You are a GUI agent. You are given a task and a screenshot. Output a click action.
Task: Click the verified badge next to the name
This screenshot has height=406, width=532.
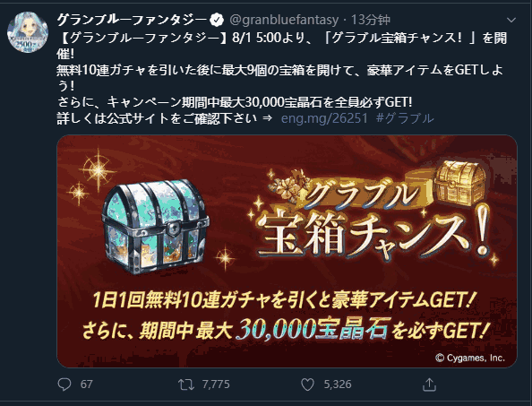tap(217, 21)
